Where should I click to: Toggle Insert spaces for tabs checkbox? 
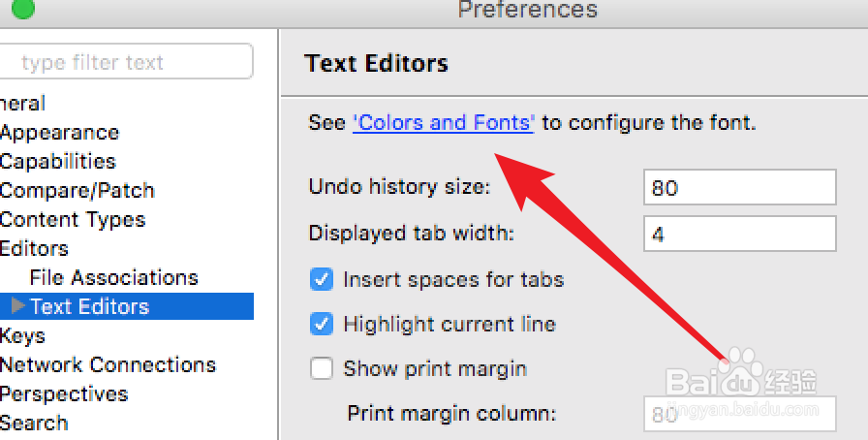[x=322, y=280]
